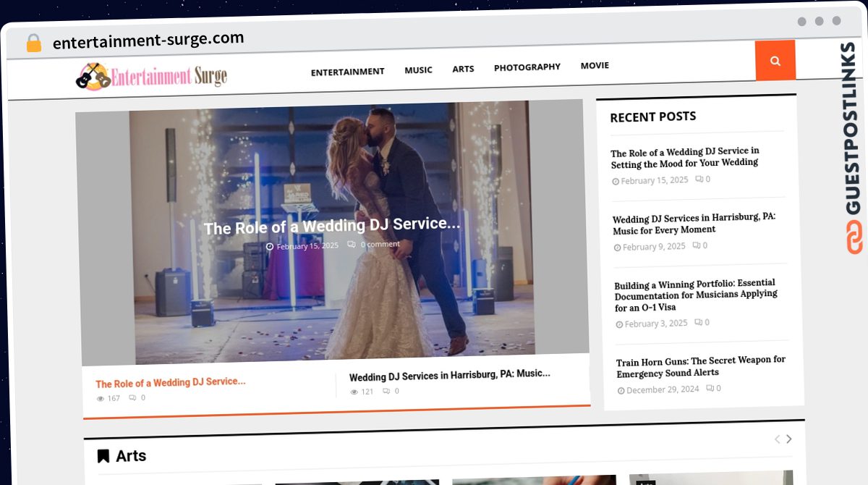Screen dimensions: 868x485
Task: Click the entertainment-surge.com address bar
Action: 148,41
